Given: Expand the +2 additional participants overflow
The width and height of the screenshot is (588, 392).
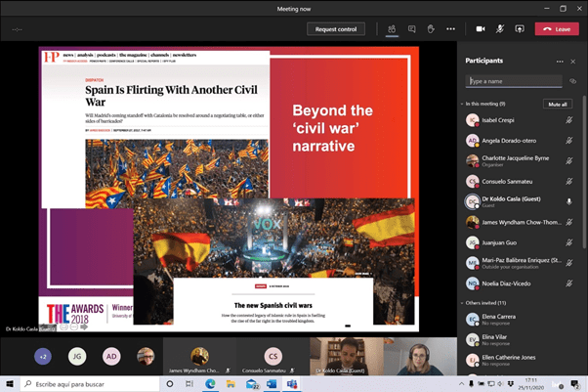Looking at the screenshot, I should (43, 357).
